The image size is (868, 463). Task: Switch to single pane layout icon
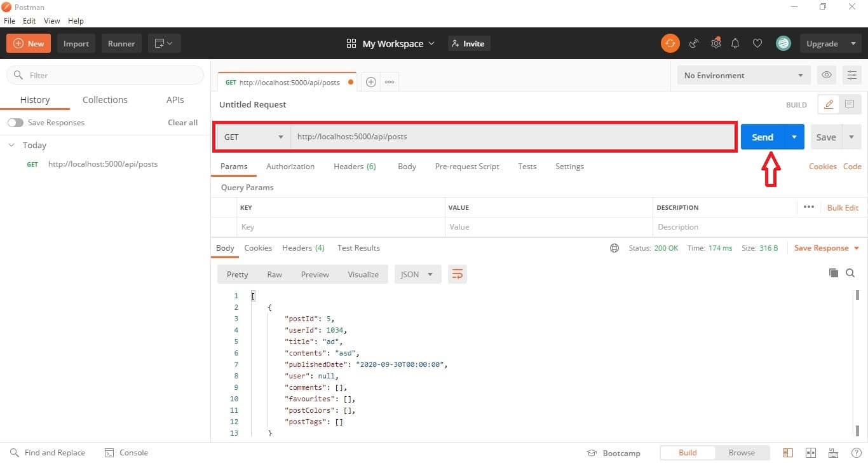coord(788,453)
